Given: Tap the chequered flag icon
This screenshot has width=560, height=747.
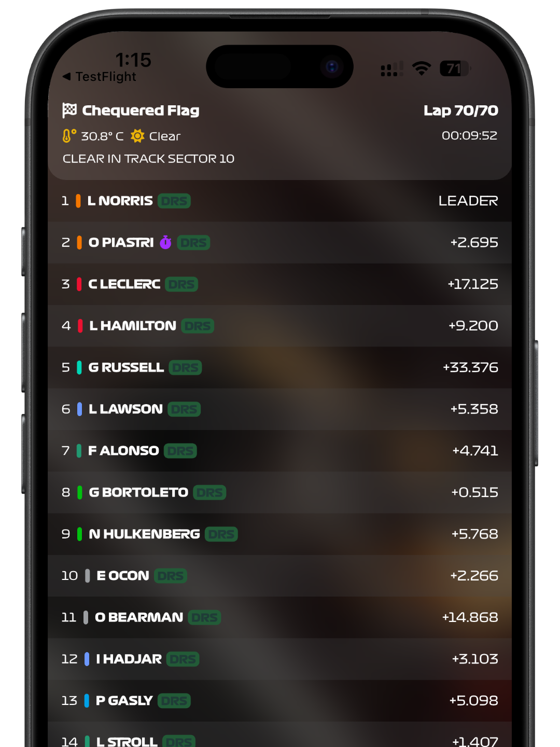Looking at the screenshot, I should click(69, 110).
